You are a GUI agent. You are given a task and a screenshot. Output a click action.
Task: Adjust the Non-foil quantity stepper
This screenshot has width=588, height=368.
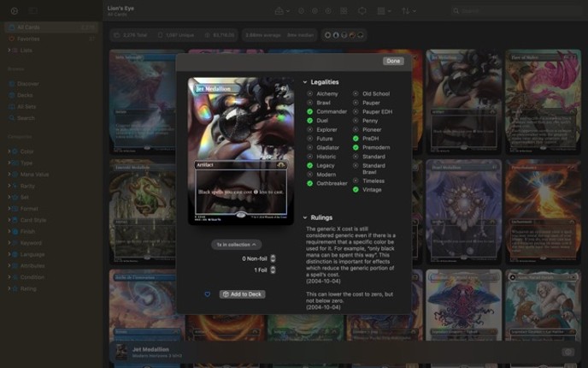(273, 258)
